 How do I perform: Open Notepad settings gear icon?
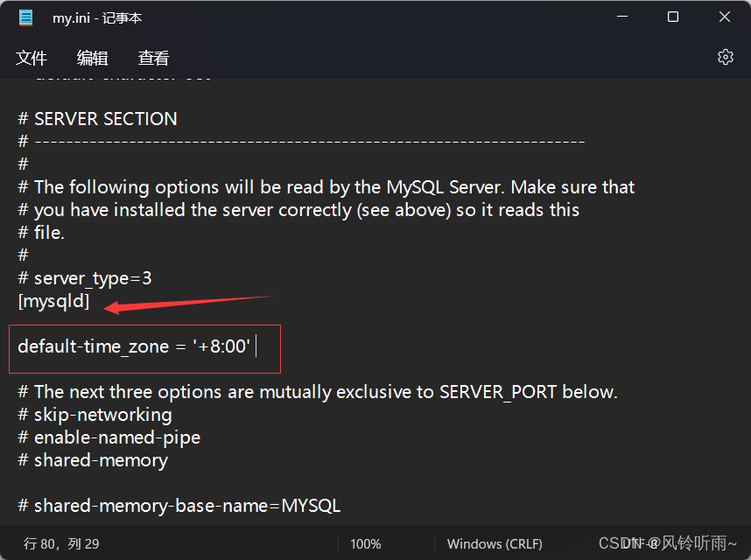tap(725, 57)
